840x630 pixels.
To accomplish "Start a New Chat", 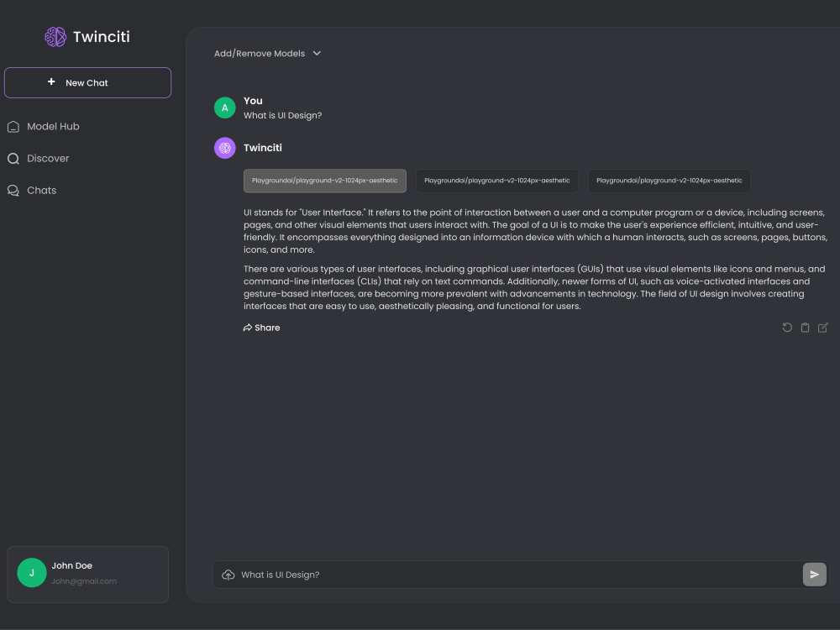I will 88,82.
